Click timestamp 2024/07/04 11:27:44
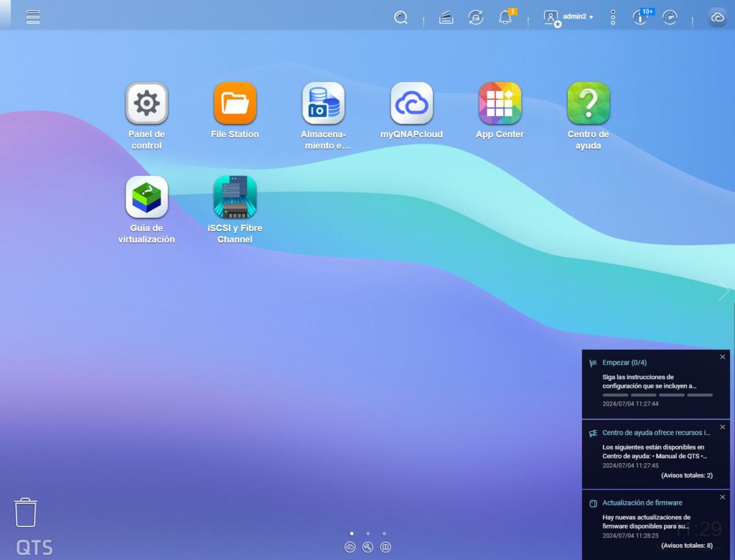 coord(630,404)
